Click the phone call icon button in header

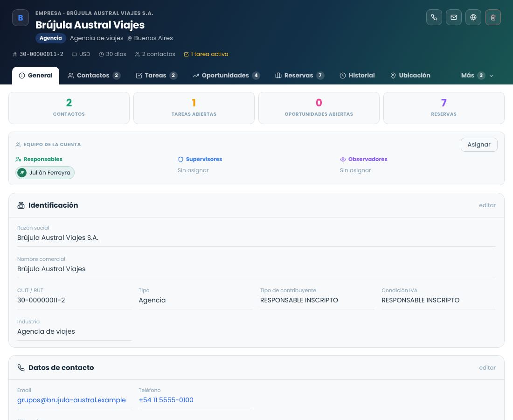pyautogui.click(x=434, y=17)
